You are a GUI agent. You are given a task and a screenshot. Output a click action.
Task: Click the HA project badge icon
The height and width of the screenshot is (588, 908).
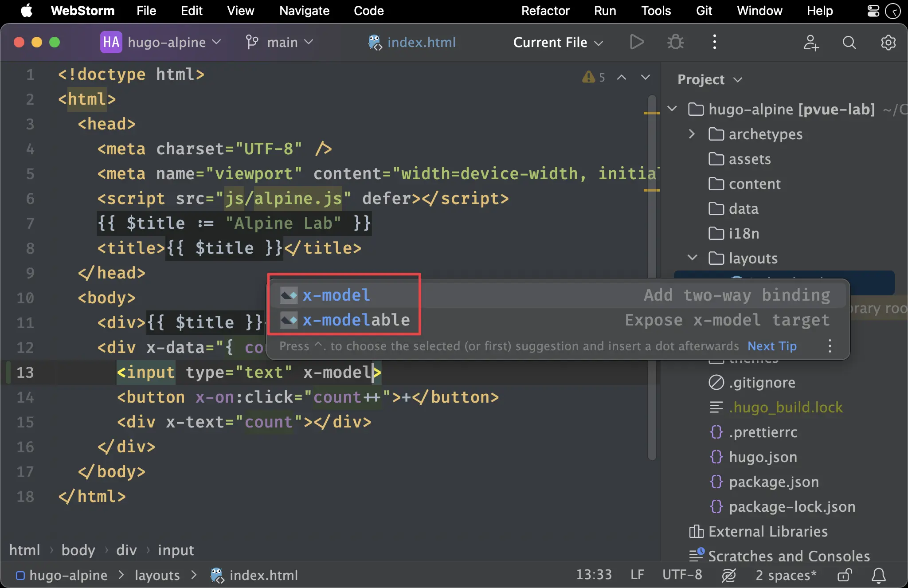[111, 42]
